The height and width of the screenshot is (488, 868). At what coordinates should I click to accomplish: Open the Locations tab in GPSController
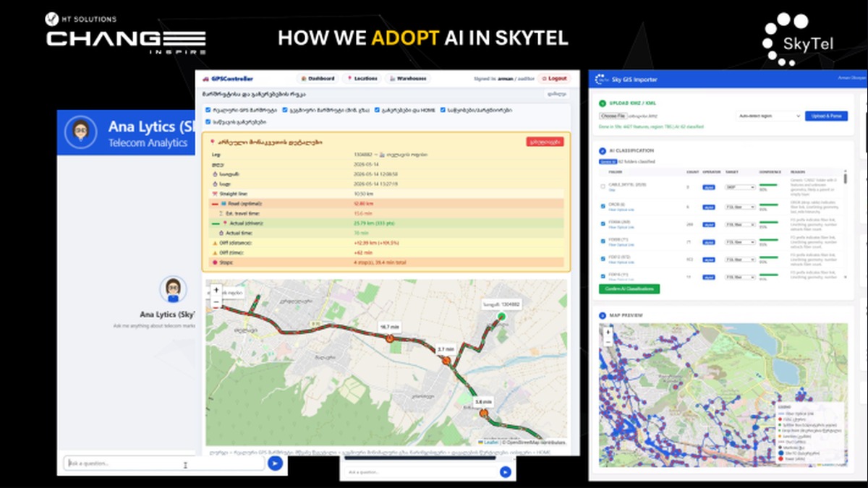[x=361, y=78]
